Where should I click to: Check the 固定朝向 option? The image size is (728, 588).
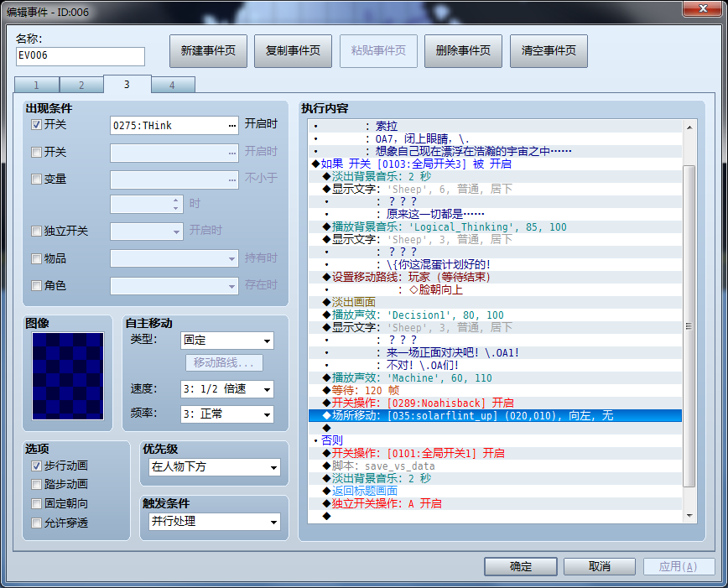(36, 503)
